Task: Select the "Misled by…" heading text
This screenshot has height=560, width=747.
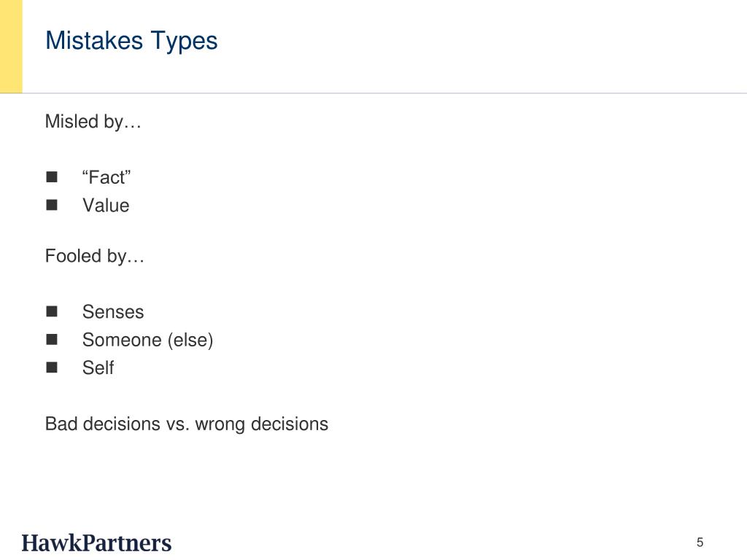Action: tap(93, 122)
